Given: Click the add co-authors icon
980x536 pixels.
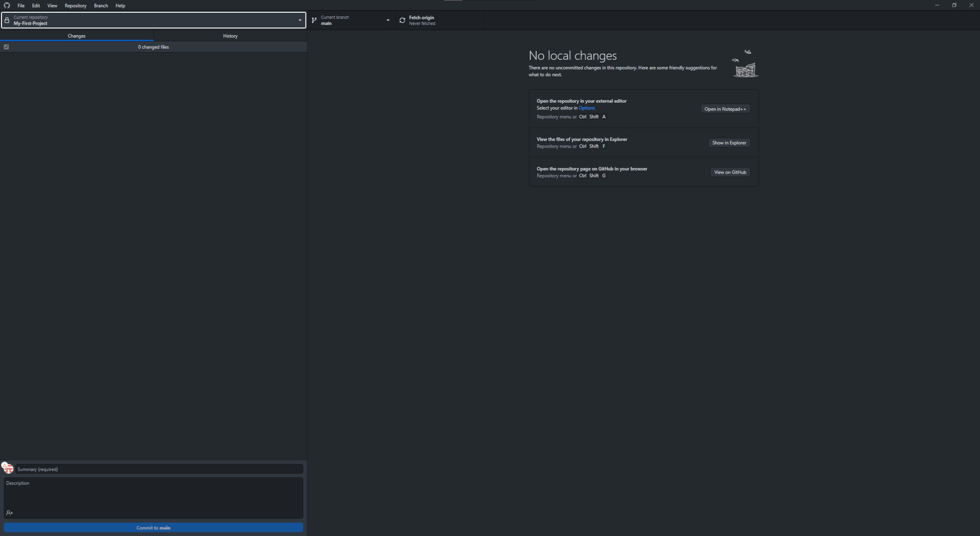Looking at the screenshot, I should [10, 513].
